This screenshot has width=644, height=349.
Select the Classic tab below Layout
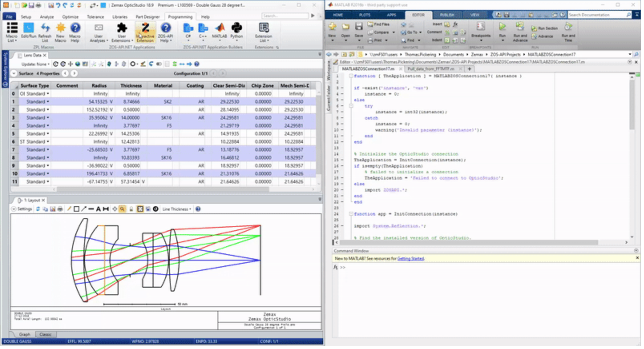45,335
